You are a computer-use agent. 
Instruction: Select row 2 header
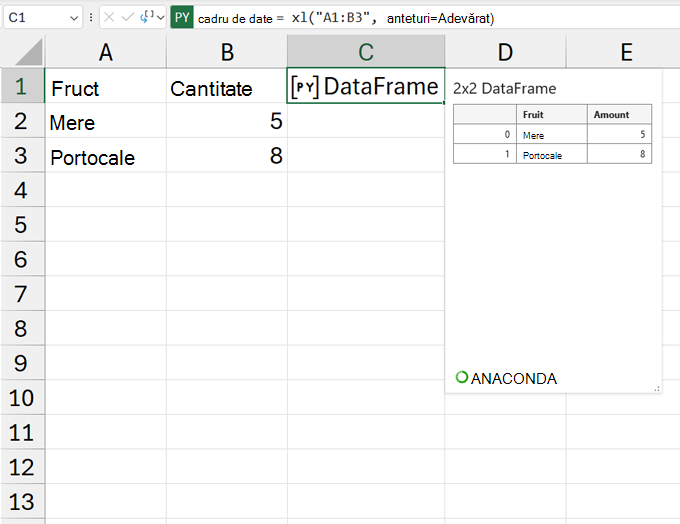pos(23,121)
